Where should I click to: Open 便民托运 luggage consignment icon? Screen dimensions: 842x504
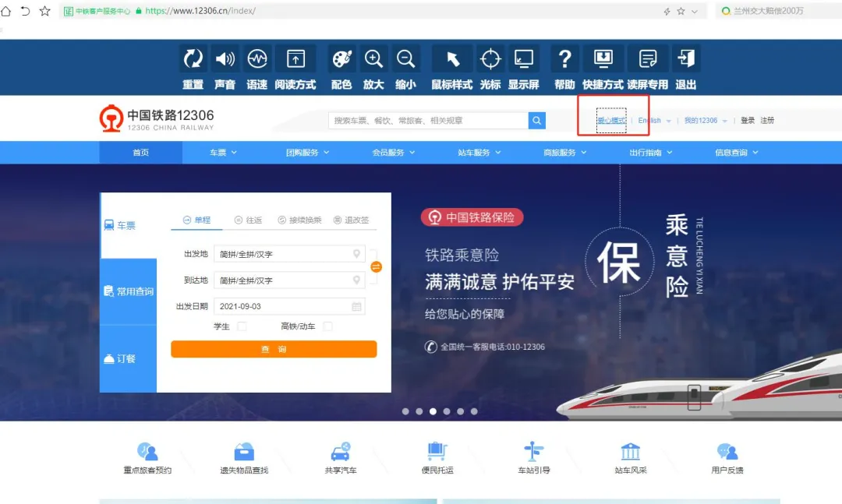pyautogui.click(x=437, y=451)
